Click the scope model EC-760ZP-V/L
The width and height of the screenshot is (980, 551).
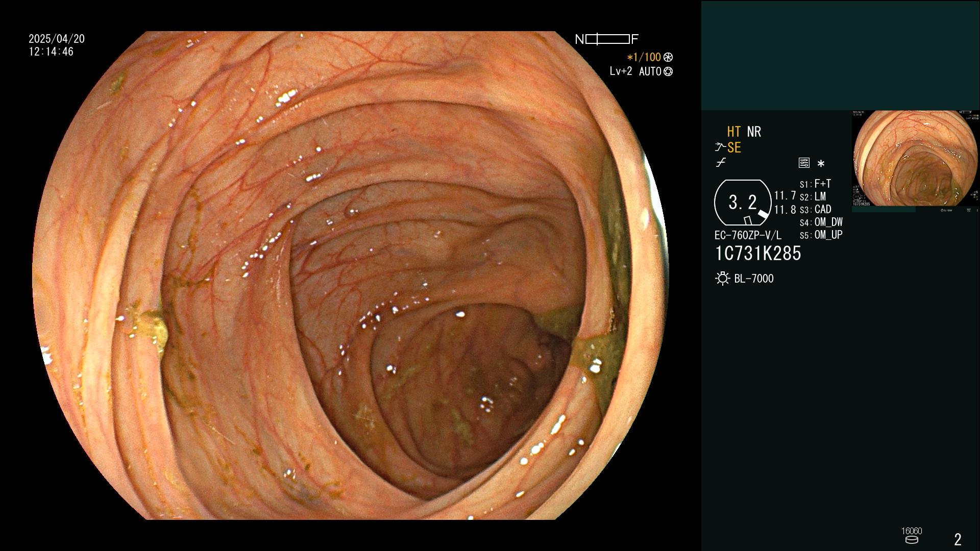point(748,235)
